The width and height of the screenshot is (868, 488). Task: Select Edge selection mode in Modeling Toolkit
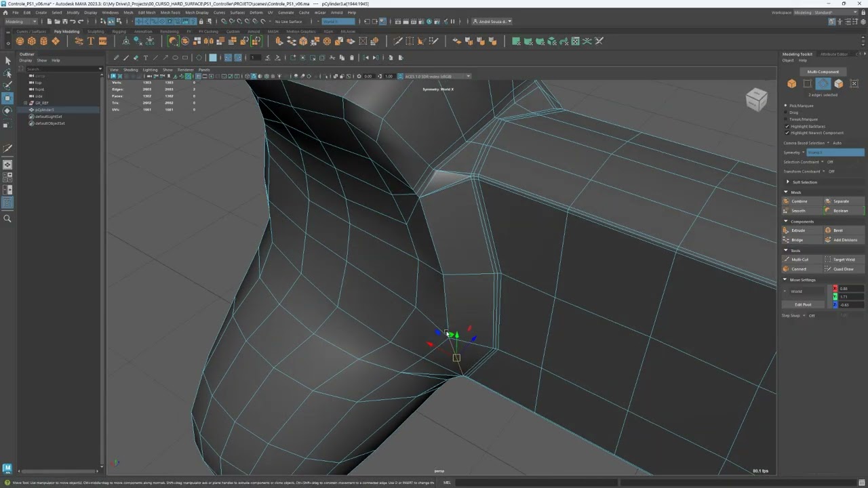(x=823, y=83)
